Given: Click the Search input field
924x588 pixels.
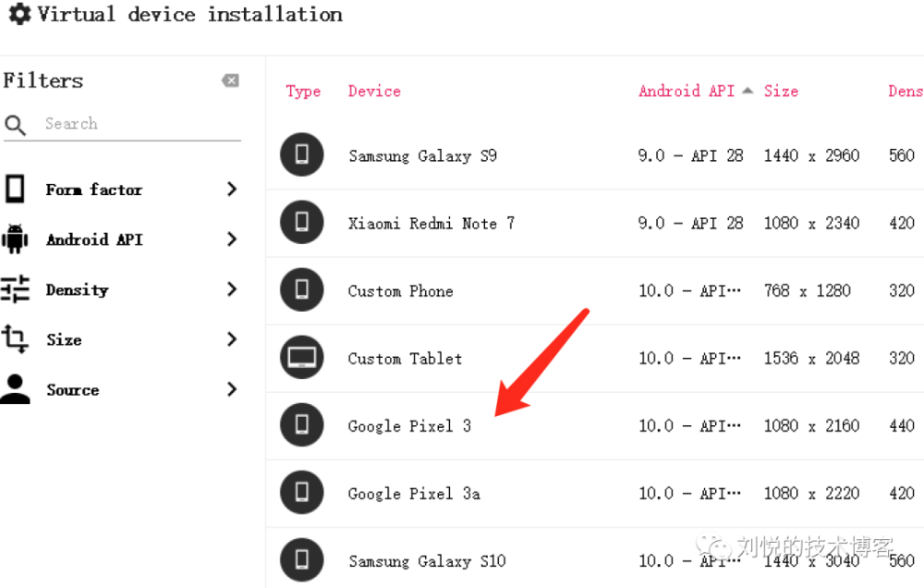Looking at the screenshot, I should point(129,123).
